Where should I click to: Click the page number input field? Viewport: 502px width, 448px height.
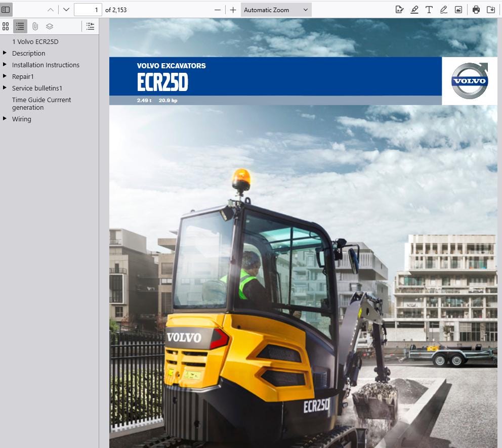[88, 10]
